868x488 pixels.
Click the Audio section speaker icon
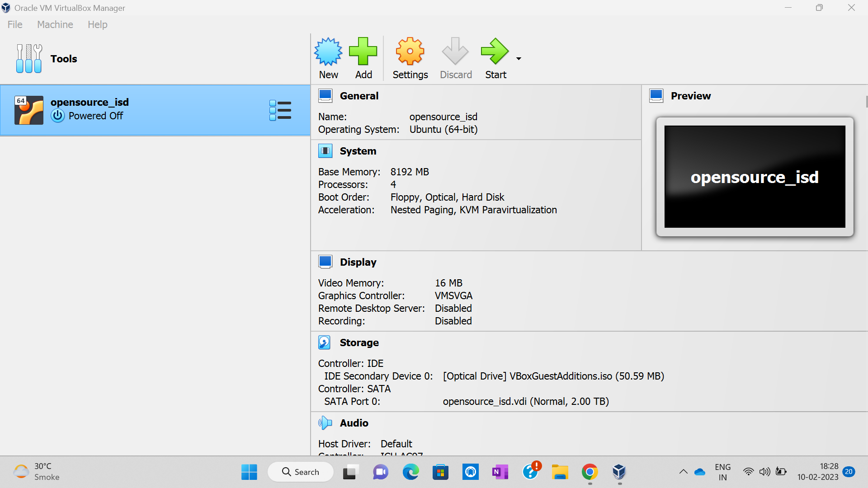tap(325, 423)
